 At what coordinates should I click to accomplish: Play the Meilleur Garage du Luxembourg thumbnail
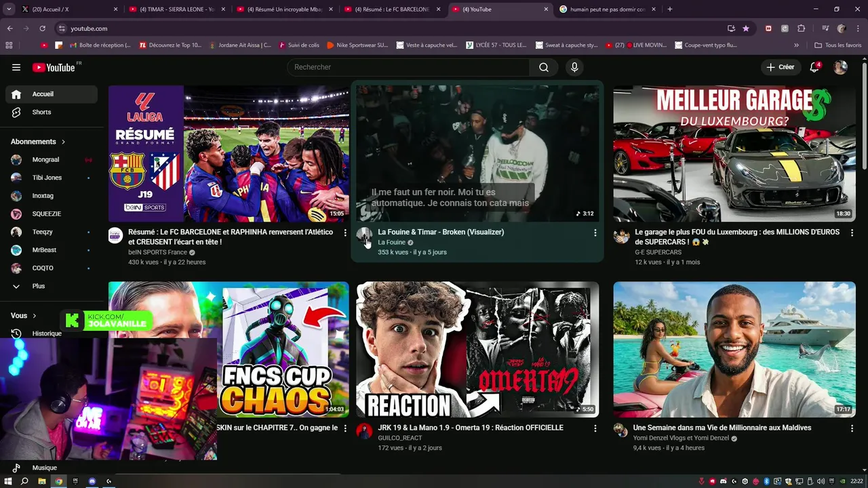click(x=734, y=154)
